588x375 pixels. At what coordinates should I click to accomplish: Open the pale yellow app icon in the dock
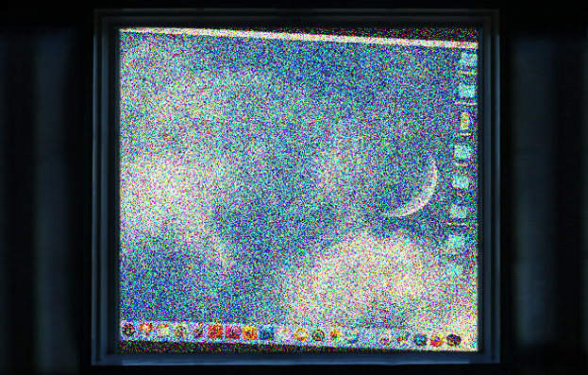click(162, 331)
